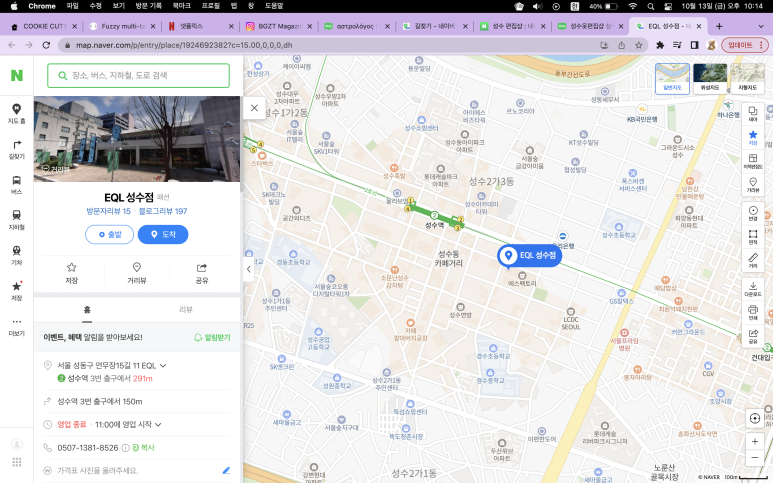Toggle the 테마 layer tool on map

[x=753, y=114]
